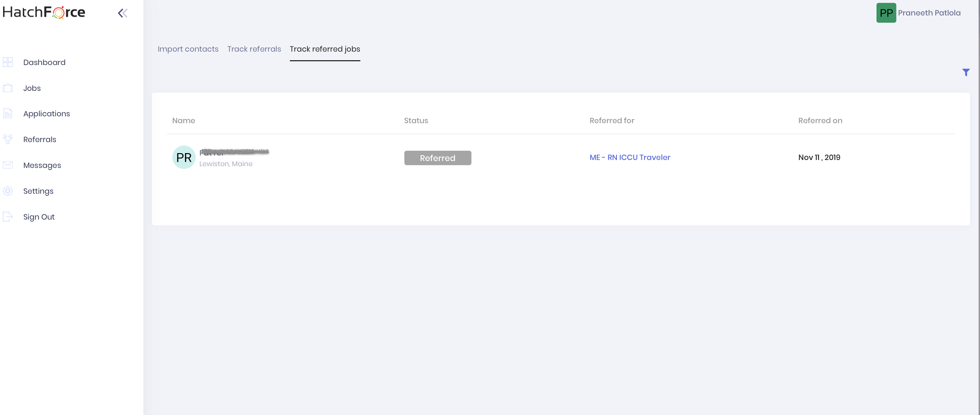This screenshot has width=980, height=415.
Task: Open Messages in the sidebar menu
Action: pos(42,165)
